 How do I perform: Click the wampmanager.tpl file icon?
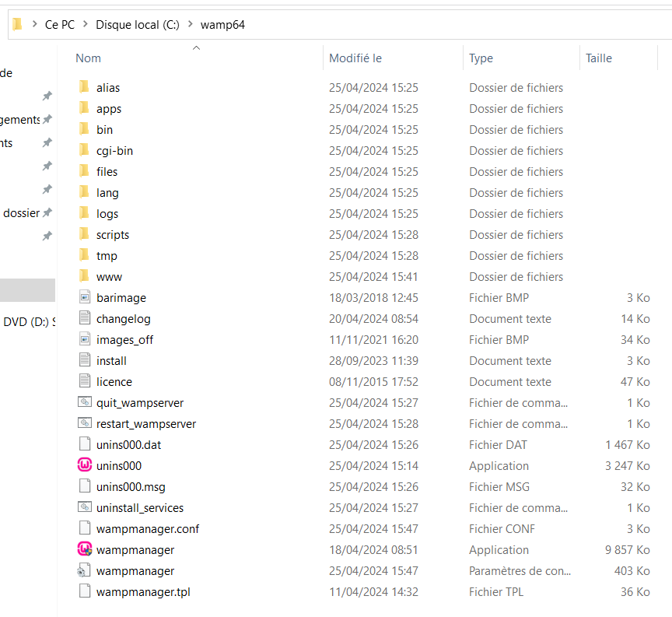coord(85,591)
